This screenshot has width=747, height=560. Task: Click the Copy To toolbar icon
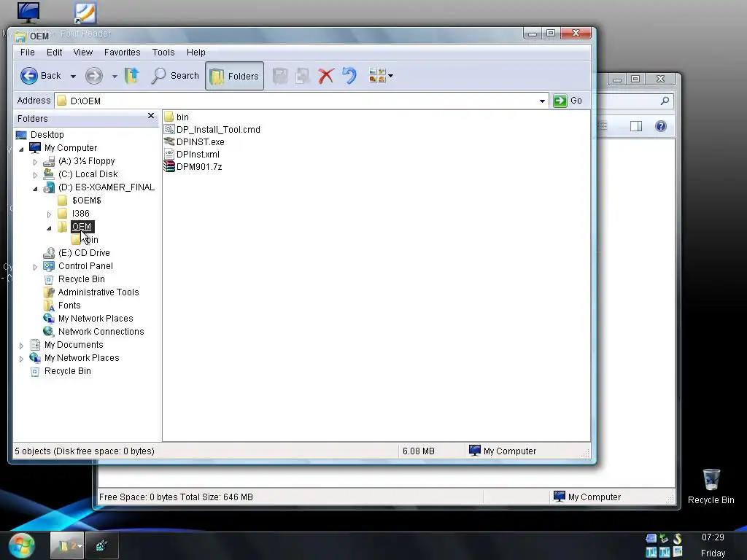303,76
